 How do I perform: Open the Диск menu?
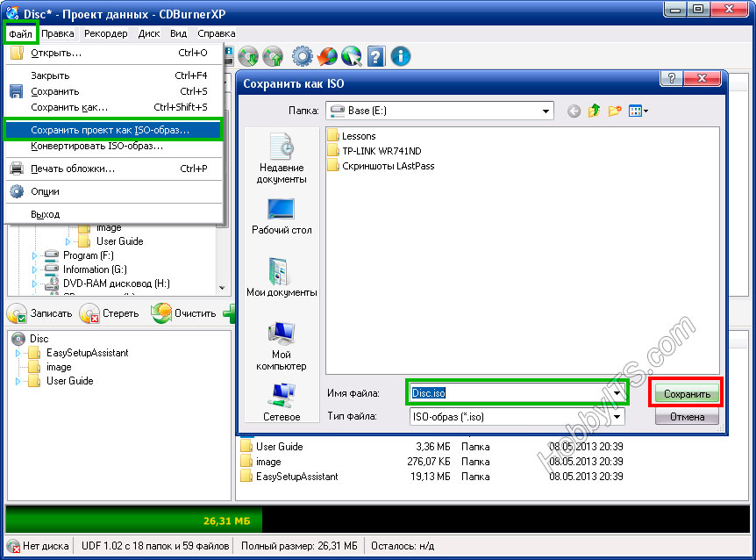pos(149,33)
